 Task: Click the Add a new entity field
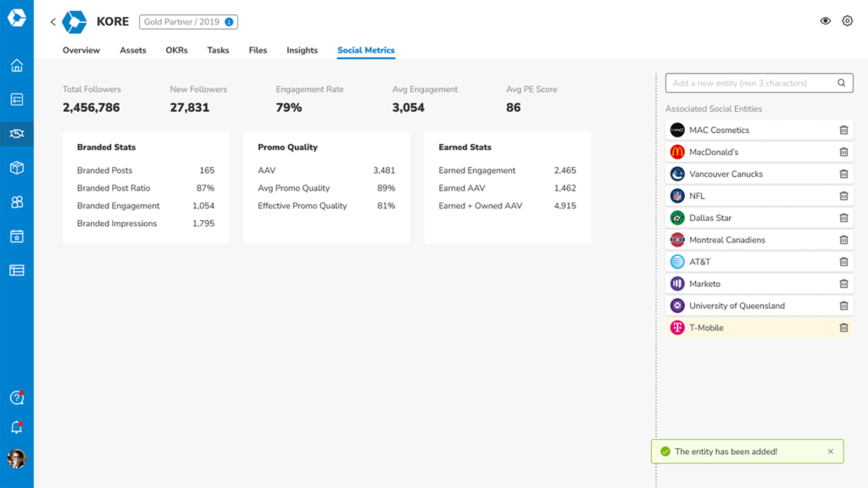[x=750, y=83]
